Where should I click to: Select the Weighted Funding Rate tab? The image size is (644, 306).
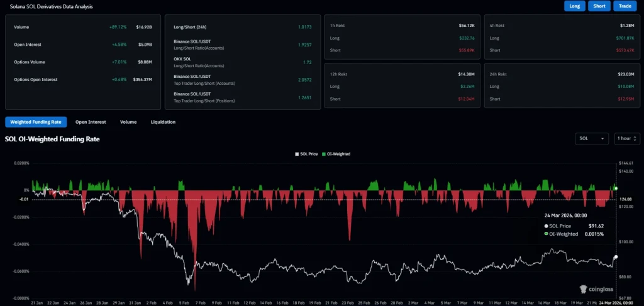(36, 122)
